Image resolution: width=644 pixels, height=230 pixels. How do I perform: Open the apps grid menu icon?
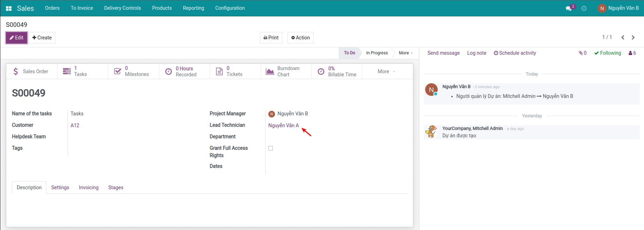[9, 8]
